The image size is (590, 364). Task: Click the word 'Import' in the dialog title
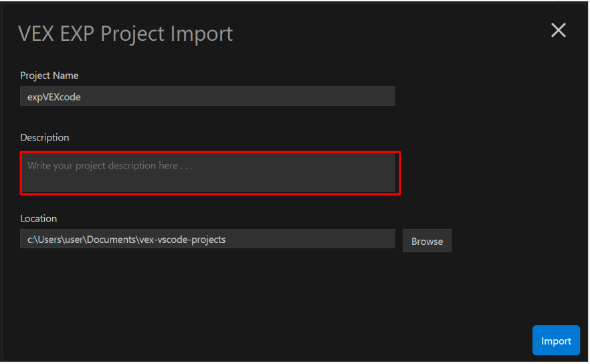(201, 33)
